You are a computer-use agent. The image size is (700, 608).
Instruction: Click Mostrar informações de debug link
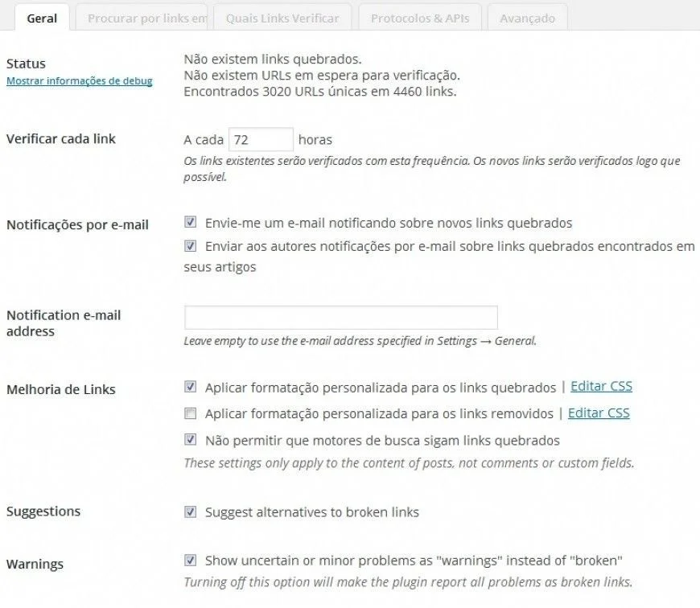point(80,80)
